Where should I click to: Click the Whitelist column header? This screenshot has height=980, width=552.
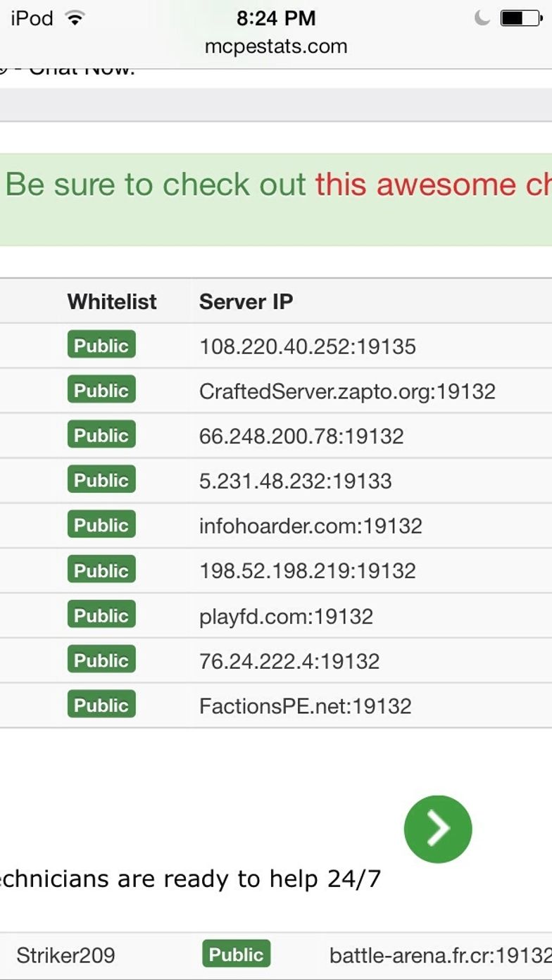[x=112, y=302]
